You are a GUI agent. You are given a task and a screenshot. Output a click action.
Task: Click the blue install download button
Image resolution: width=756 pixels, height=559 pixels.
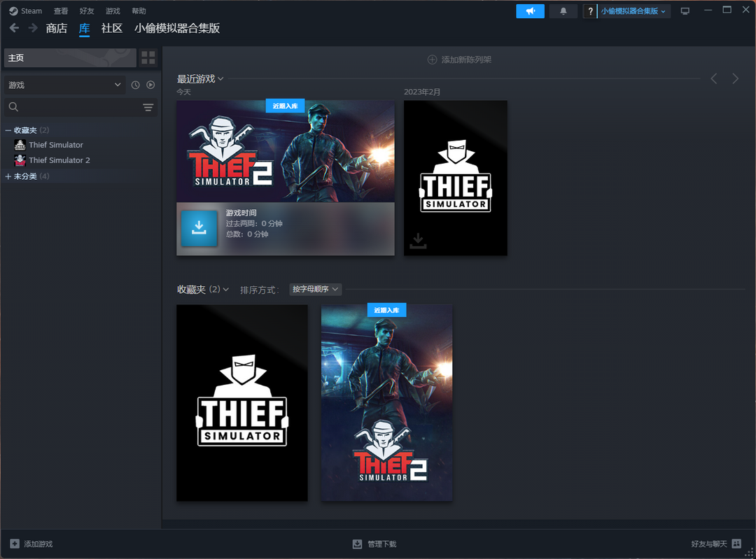coord(199,228)
